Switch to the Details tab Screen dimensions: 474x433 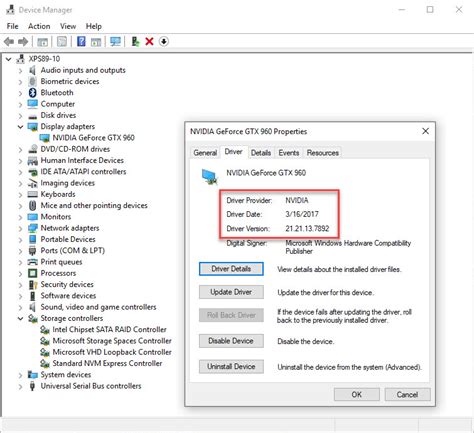pos(261,153)
